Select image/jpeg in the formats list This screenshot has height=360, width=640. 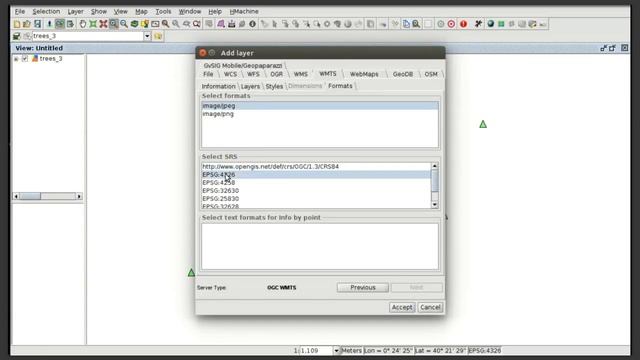pyautogui.click(x=320, y=106)
